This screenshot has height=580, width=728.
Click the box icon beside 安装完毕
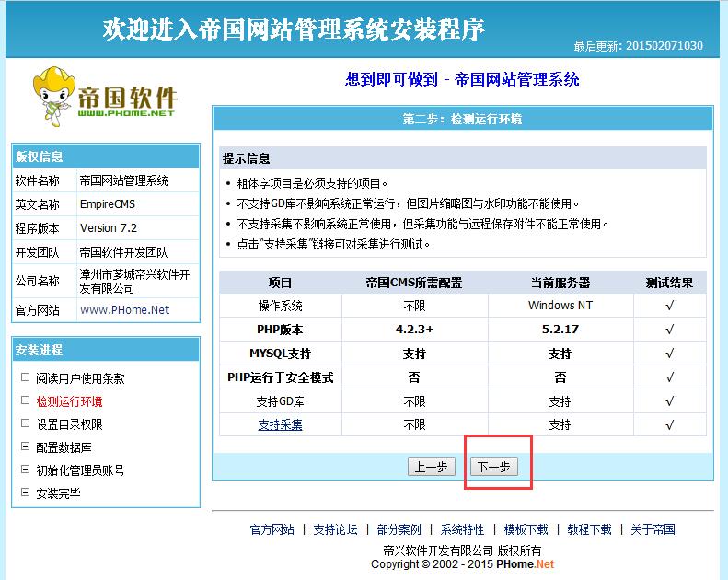pos(26,493)
